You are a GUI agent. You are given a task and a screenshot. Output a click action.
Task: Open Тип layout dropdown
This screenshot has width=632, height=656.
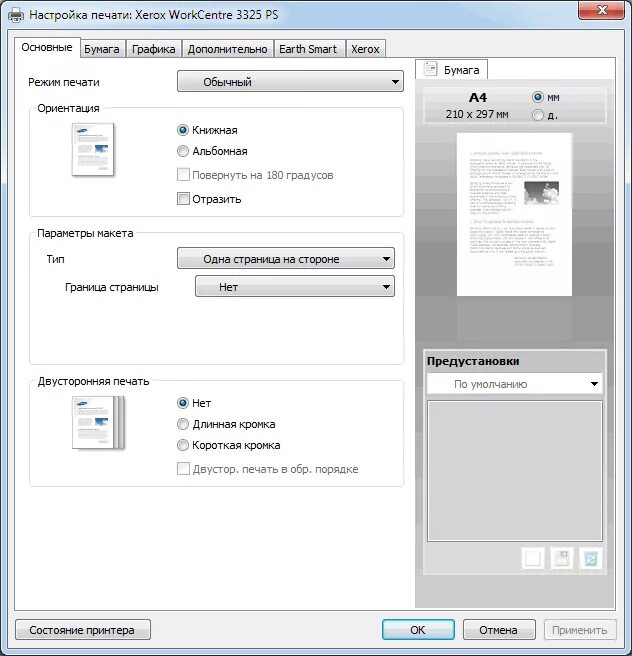pyautogui.click(x=286, y=259)
